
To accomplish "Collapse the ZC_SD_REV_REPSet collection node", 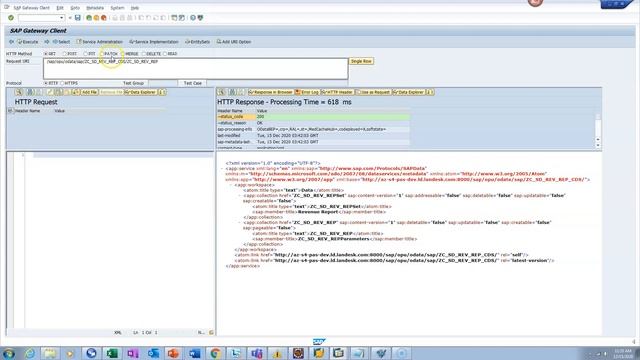I will [x=240, y=196].
